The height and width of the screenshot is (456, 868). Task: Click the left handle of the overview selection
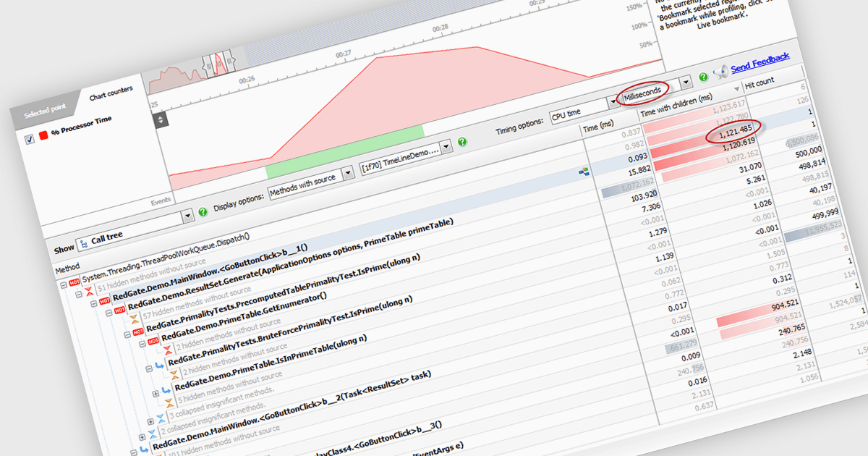[208, 66]
